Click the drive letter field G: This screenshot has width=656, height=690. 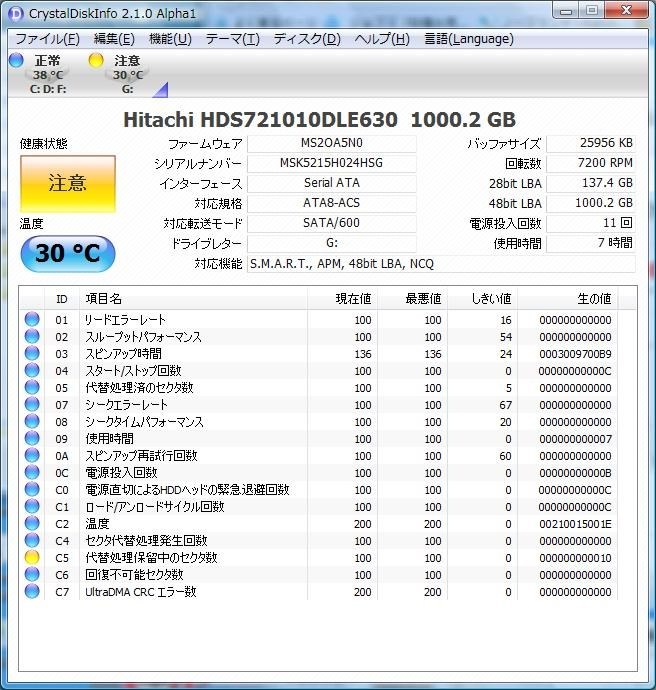(332, 243)
